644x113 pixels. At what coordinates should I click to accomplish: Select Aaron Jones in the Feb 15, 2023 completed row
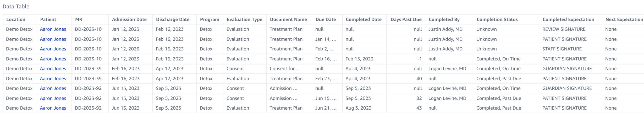coord(53,59)
